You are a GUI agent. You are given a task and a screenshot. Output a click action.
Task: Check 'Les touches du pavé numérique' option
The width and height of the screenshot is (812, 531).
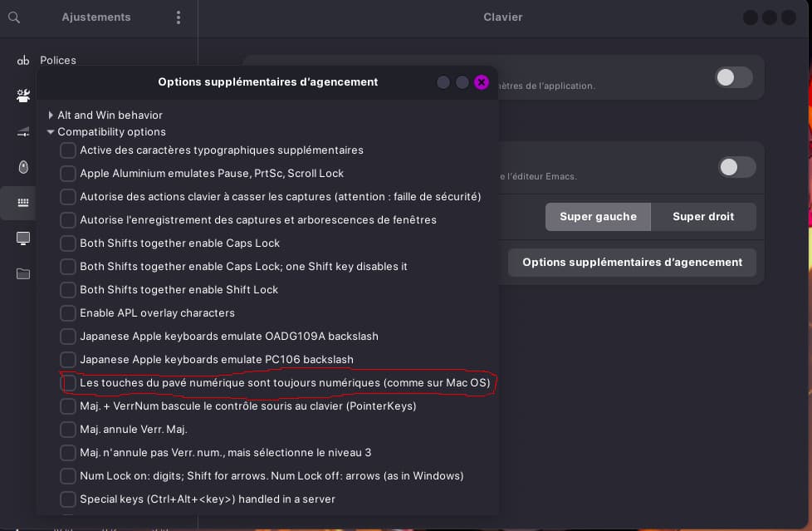point(68,383)
